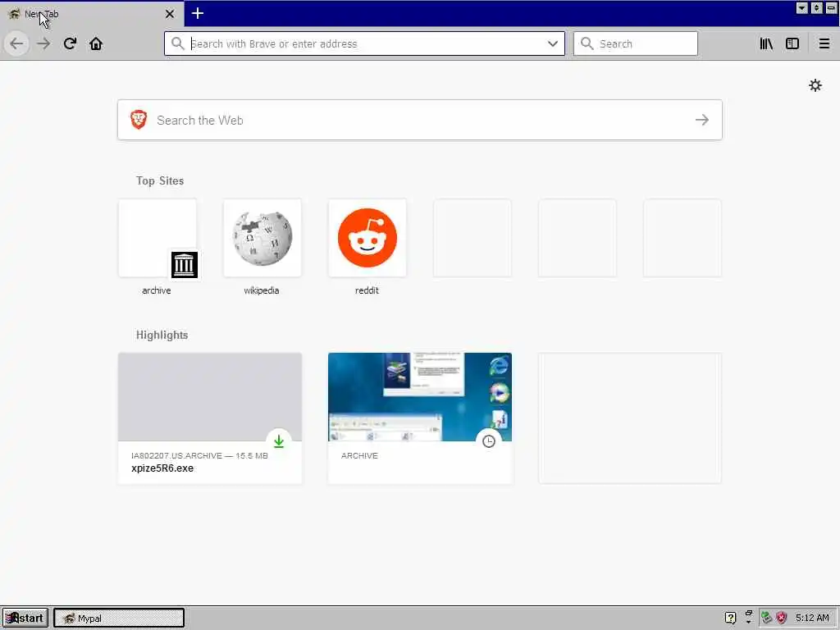Viewport: 840px width, 630px height.
Task: Click the green download arrow badge
Action: coord(279,441)
